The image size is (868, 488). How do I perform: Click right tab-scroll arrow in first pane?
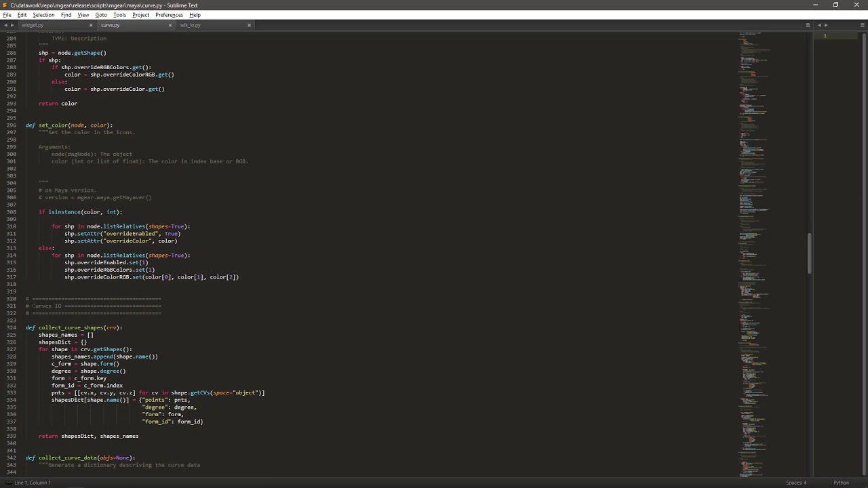point(12,25)
